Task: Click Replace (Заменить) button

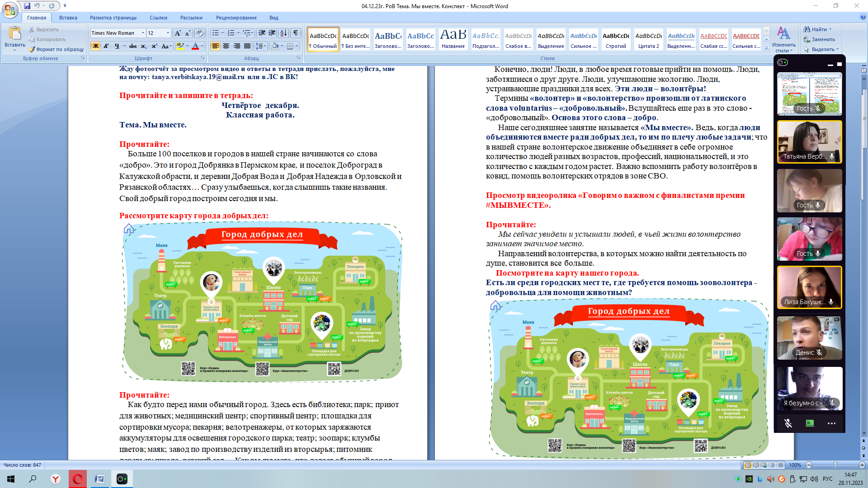Action: (819, 39)
